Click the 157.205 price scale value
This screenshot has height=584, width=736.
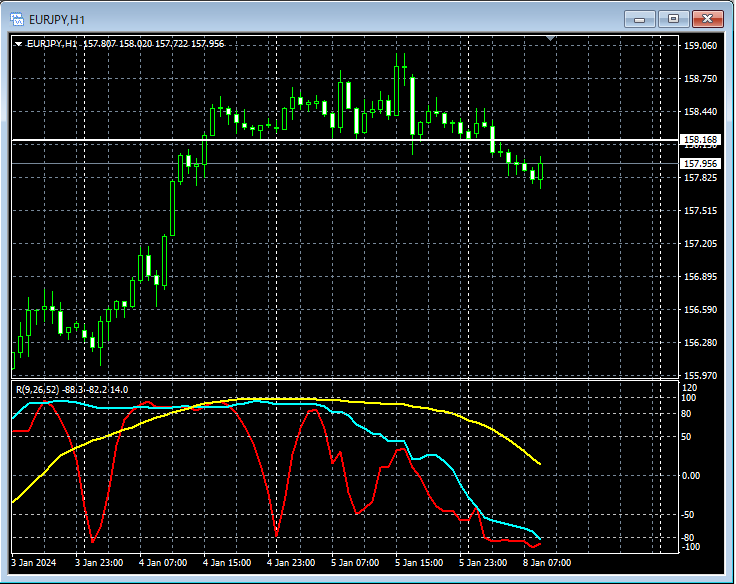tap(700, 243)
